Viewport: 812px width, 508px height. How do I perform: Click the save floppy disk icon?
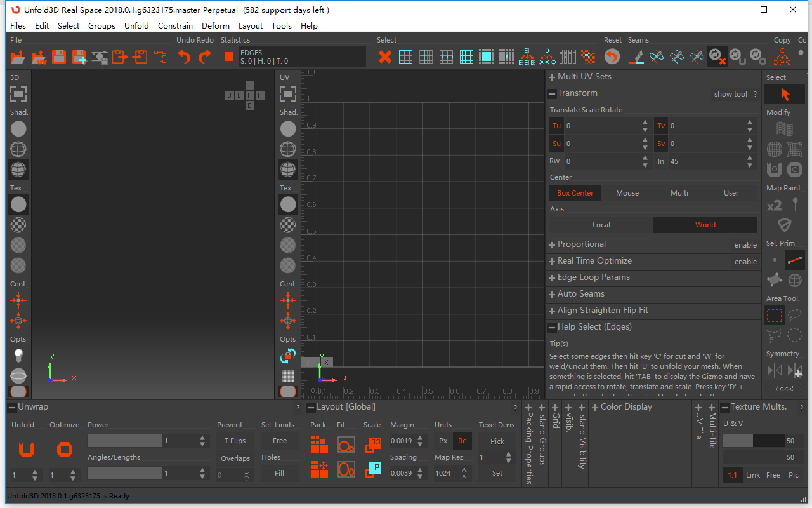(x=59, y=57)
